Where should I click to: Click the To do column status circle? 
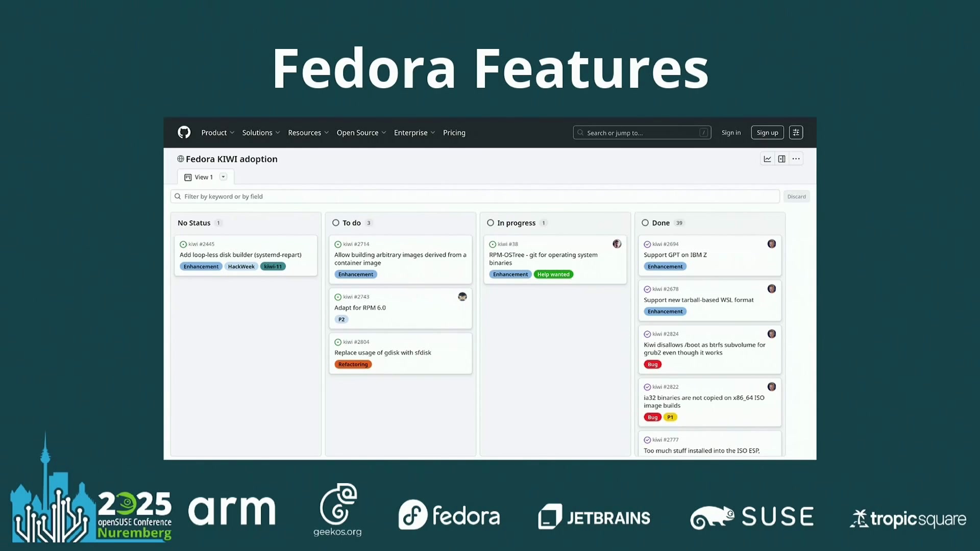336,223
